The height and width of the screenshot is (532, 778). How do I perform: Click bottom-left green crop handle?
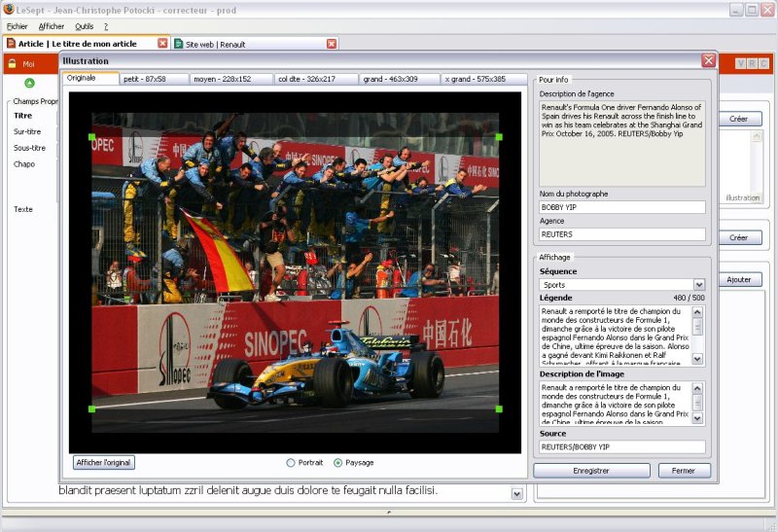[91, 408]
